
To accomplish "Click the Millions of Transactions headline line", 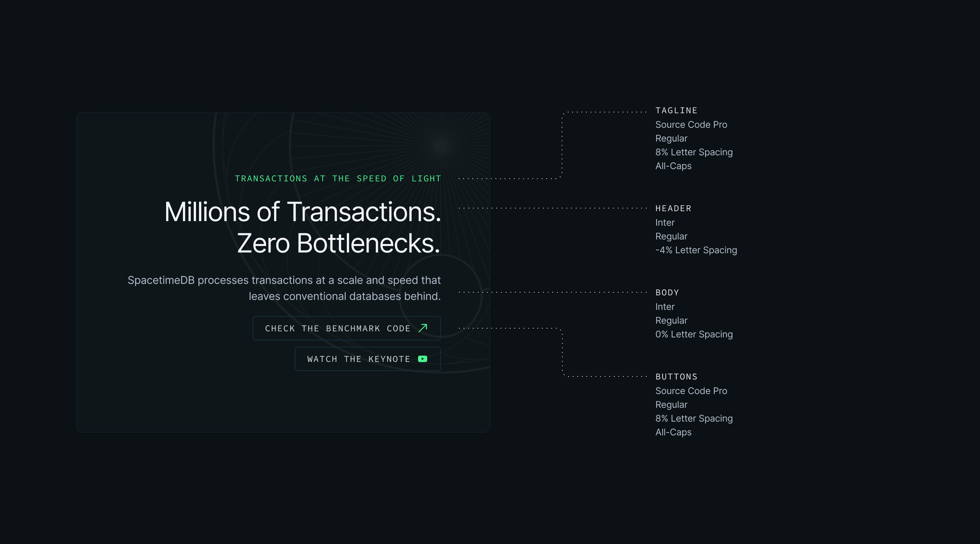I will click(x=302, y=212).
